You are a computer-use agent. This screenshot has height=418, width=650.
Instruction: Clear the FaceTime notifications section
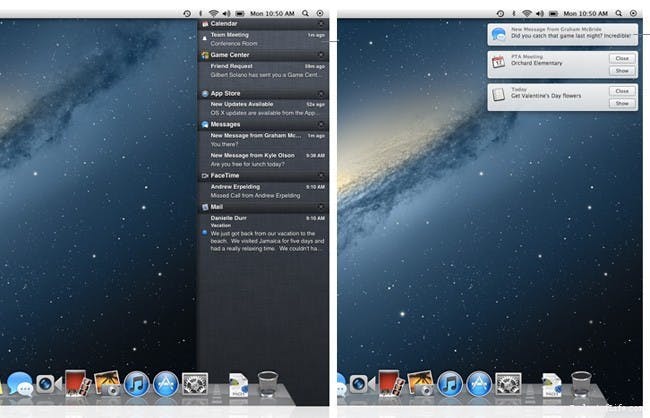[321, 175]
